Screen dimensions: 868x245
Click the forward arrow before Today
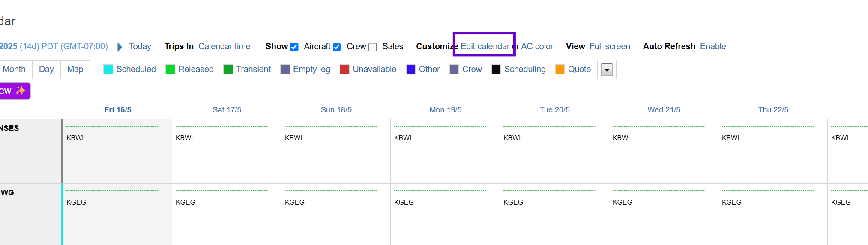point(120,47)
